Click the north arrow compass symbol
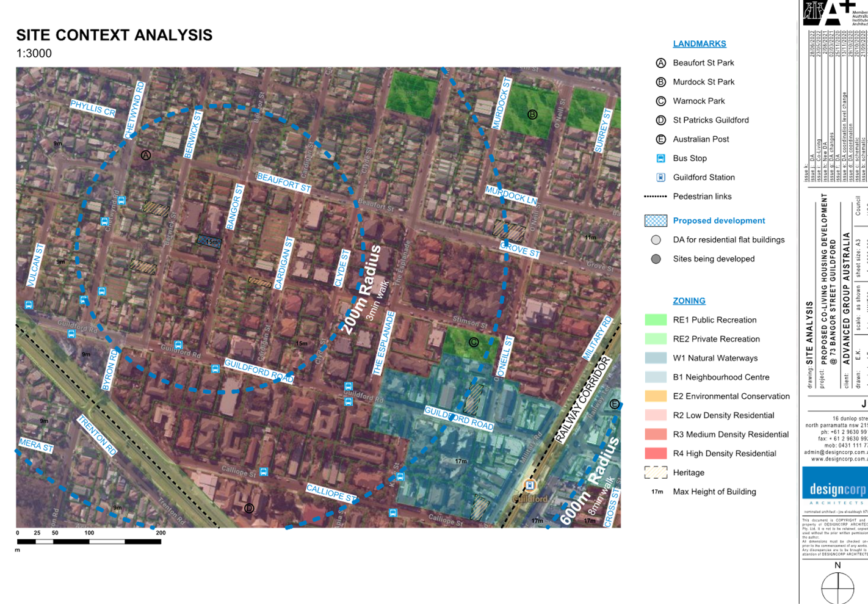 pos(837,587)
